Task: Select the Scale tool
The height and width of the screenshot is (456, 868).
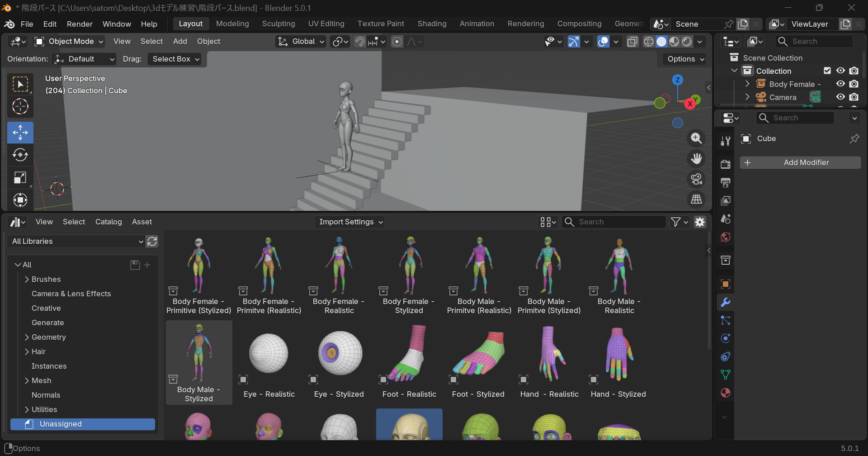Action: point(20,177)
